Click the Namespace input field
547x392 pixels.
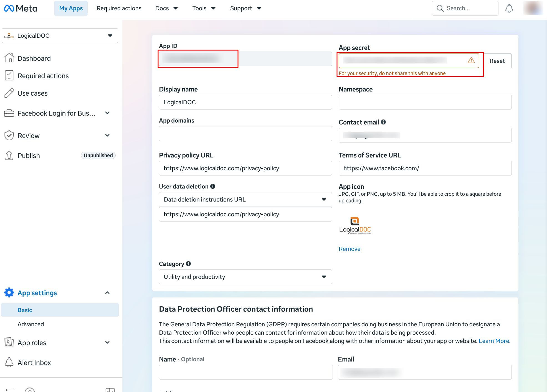[x=425, y=102]
